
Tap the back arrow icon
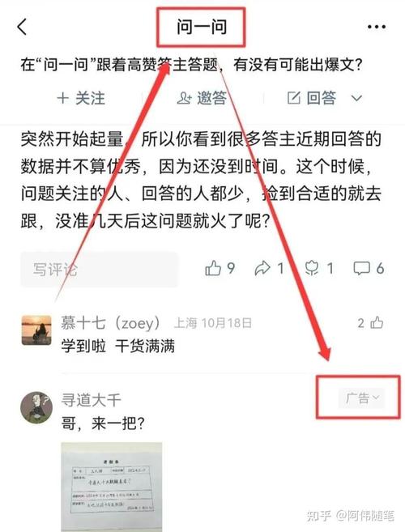pos(22,27)
